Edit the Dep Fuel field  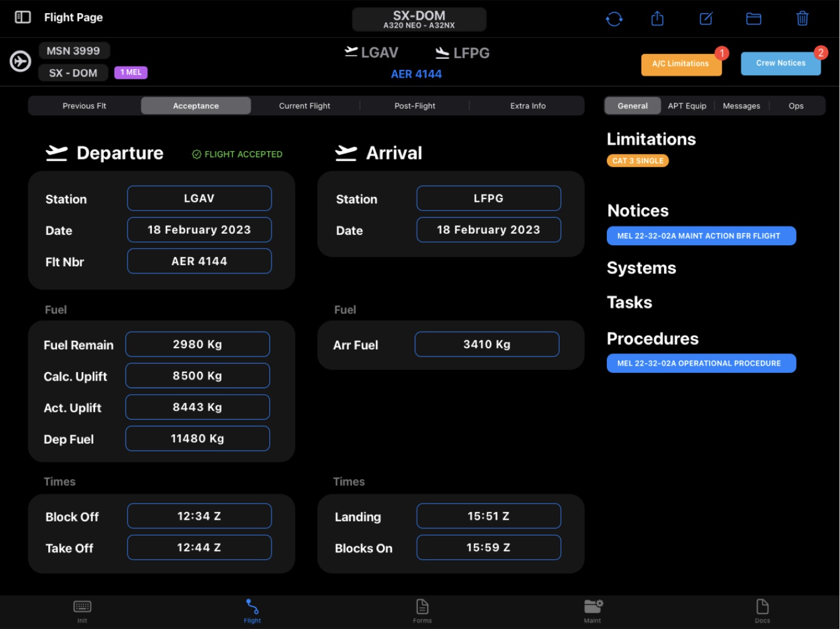coord(198,438)
